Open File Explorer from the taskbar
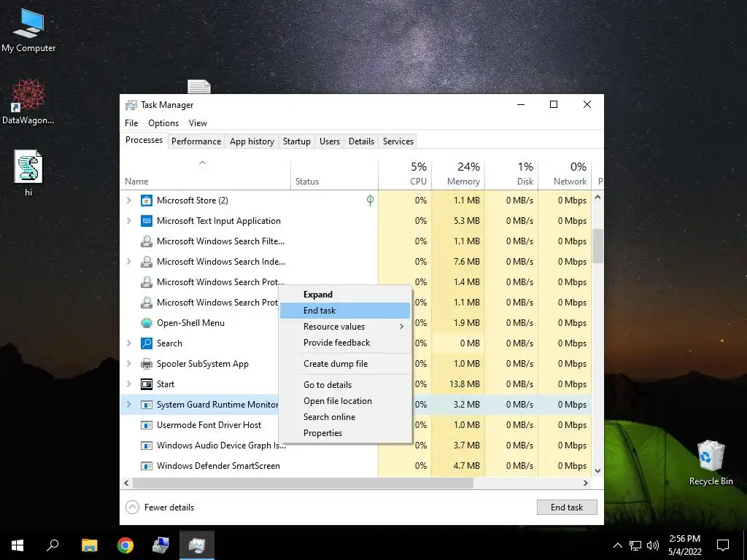747x560 pixels. click(x=89, y=545)
